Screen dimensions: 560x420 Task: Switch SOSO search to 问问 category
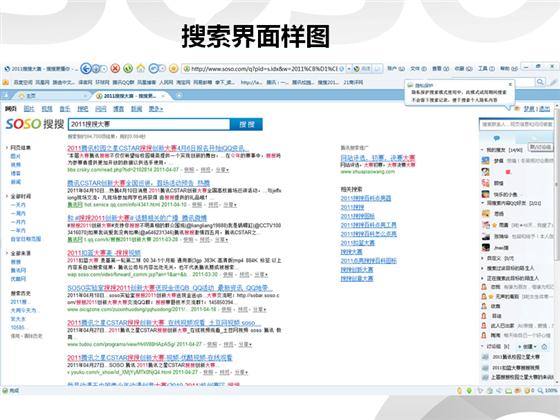(101, 109)
